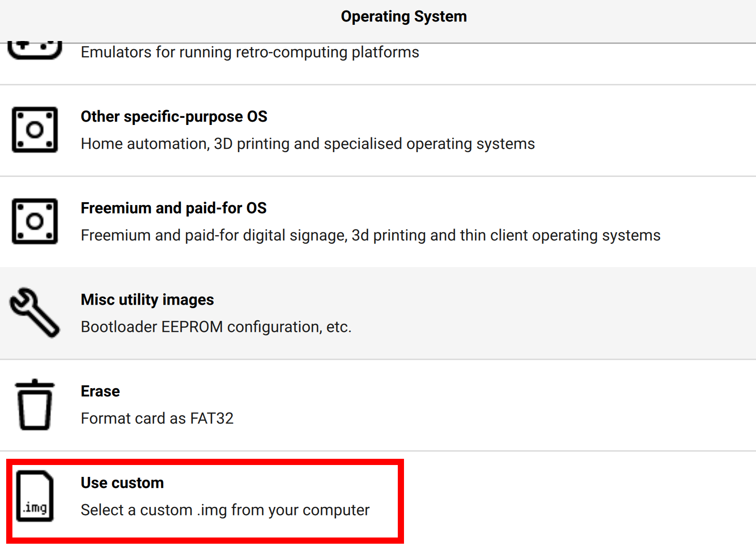This screenshot has height=548, width=756.
Task: Click blank space right of the Erase entry
Action: click(x=525, y=405)
